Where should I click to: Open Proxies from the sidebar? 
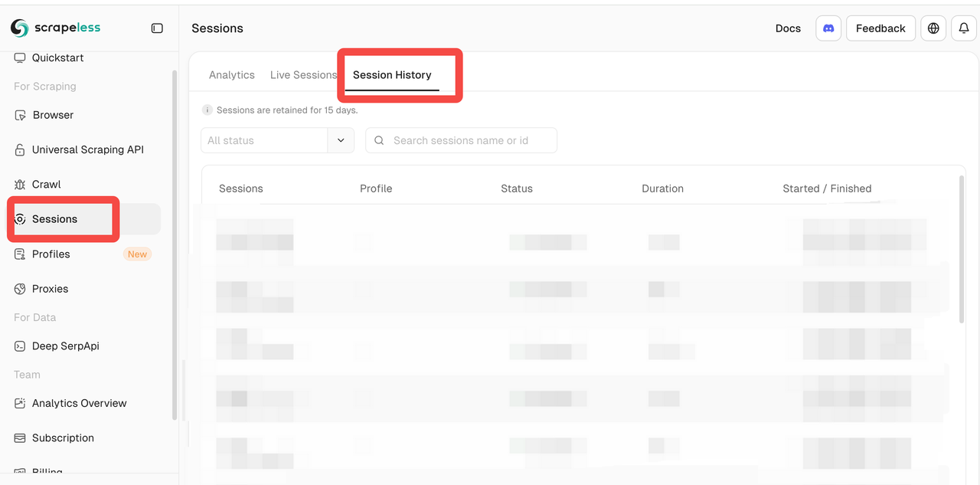(50, 289)
